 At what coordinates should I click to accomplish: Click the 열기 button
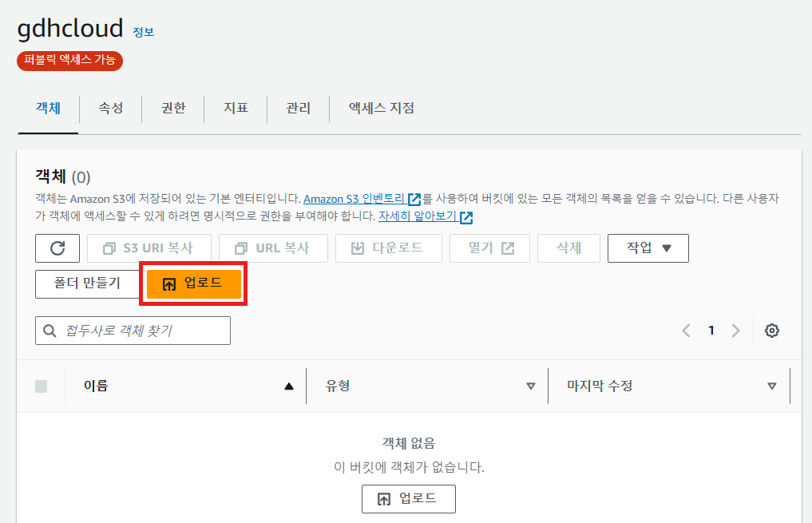coord(489,248)
